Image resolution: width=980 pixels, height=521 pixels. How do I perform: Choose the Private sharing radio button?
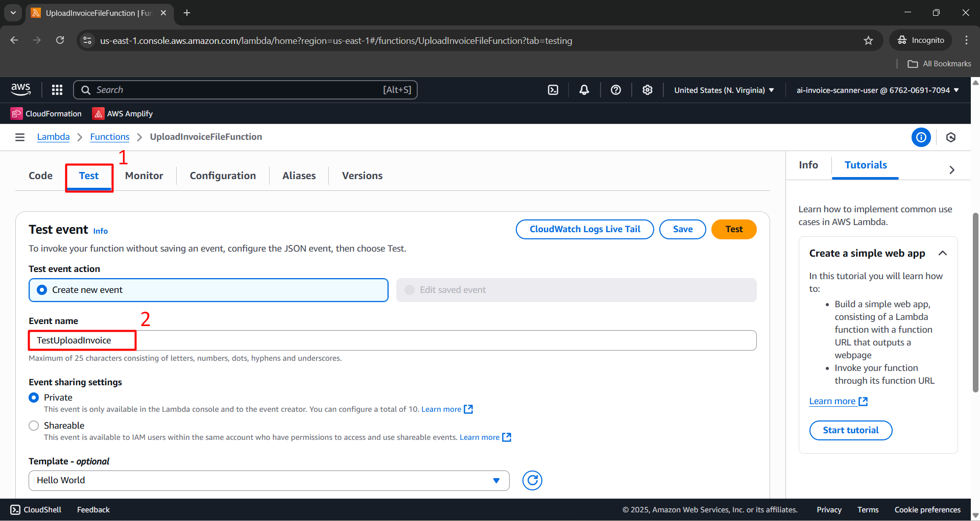[x=34, y=398]
